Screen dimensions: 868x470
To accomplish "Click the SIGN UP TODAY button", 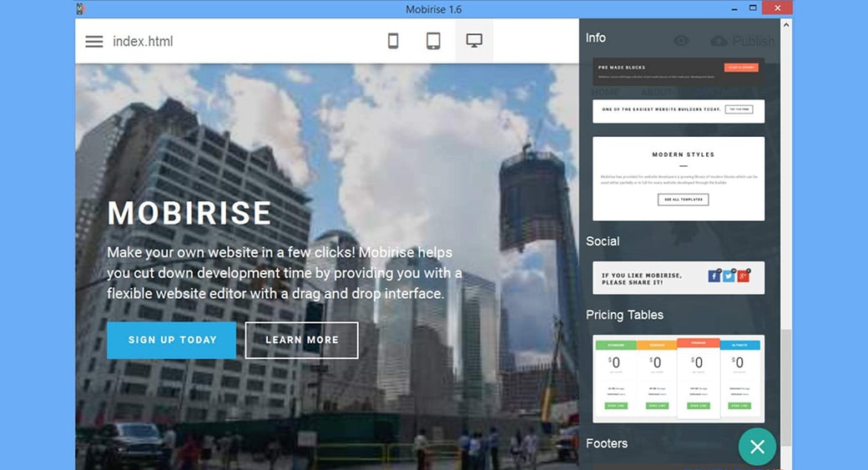I will [x=172, y=340].
